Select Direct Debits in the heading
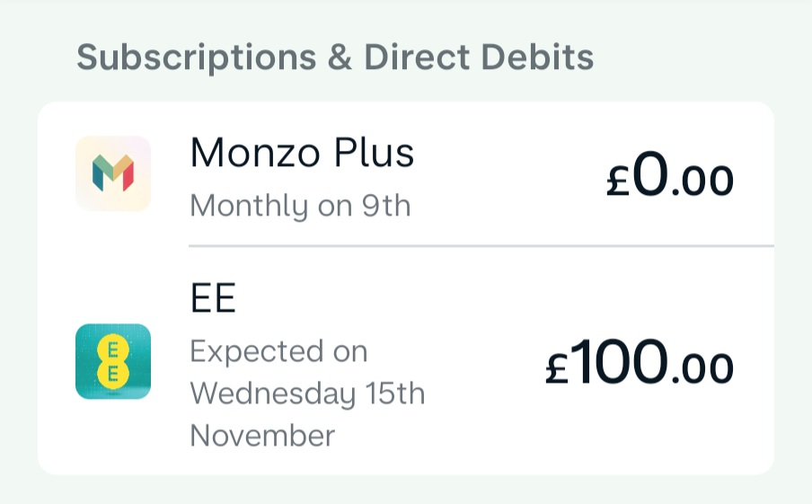Screen dimensions: 812x504 [x=479, y=57]
